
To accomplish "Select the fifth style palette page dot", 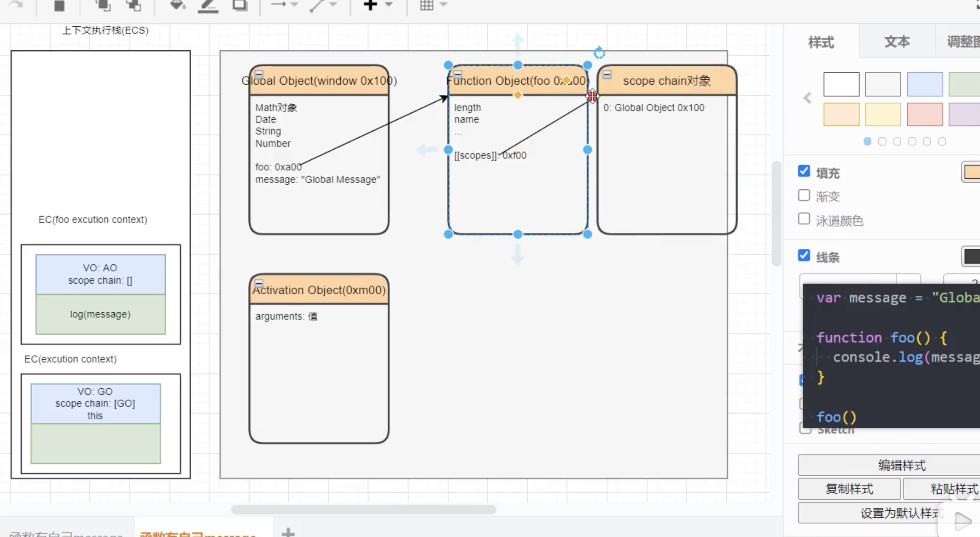I will pyautogui.click(x=927, y=141).
